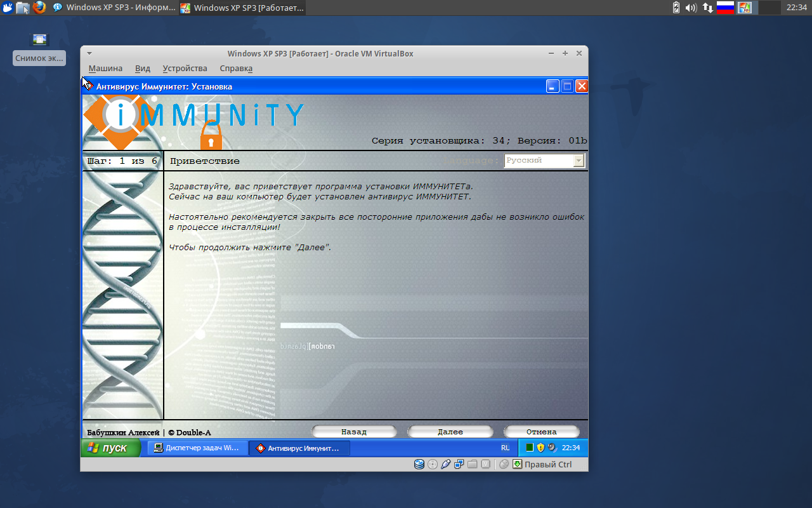The image size is (812, 508).
Task: Maximize the VirtualBox window with the plus button
Action: point(565,53)
